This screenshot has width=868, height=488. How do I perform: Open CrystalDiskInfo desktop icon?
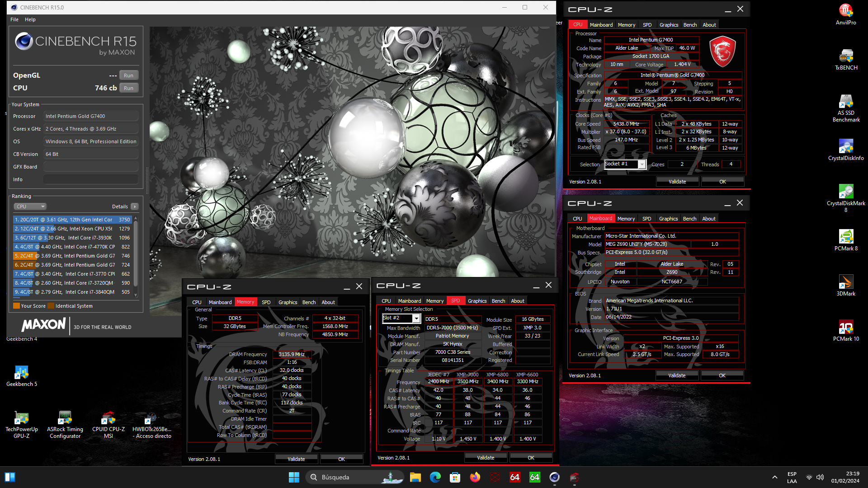point(845,150)
